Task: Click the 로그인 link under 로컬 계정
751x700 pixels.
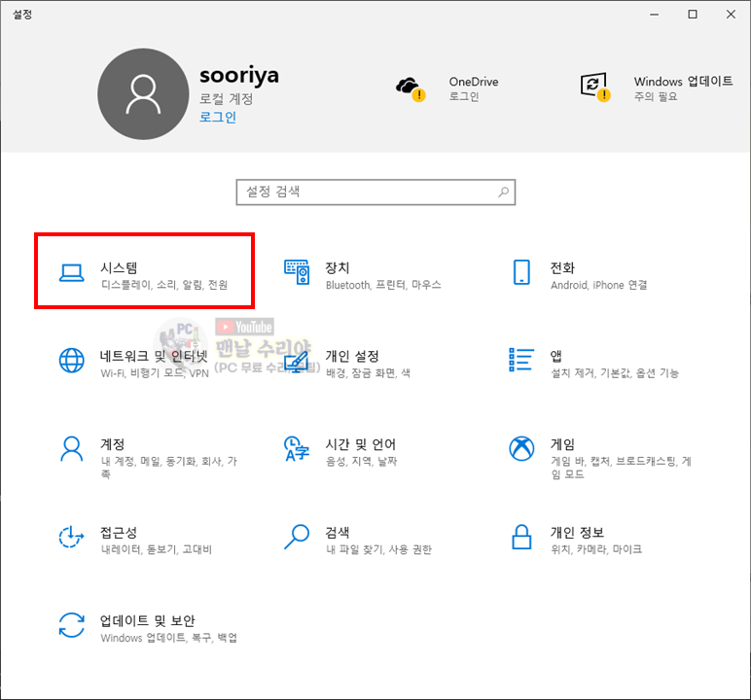Action: (x=218, y=117)
